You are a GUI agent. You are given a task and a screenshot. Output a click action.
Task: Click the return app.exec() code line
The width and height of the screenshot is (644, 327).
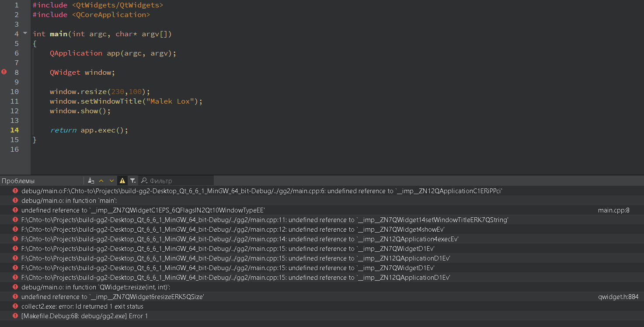pos(89,130)
